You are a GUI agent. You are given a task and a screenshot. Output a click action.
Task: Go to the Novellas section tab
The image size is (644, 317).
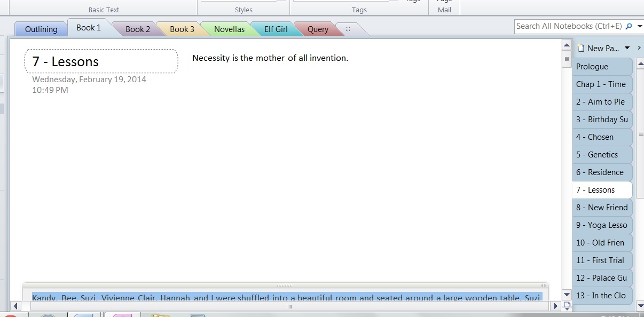coord(229,29)
